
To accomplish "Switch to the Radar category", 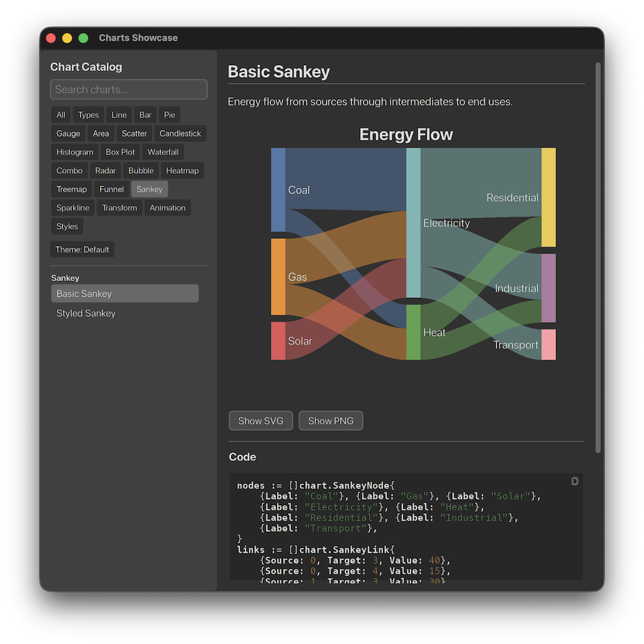I will (105, 170).
